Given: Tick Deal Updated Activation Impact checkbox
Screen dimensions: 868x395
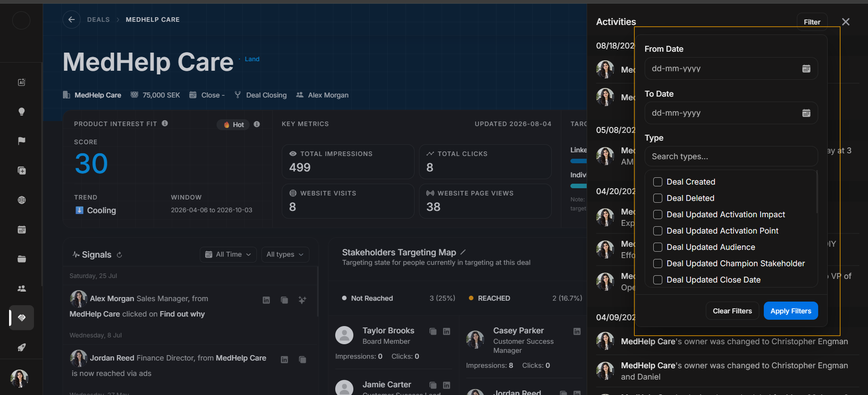Looking at the screenshot, I should click(658, 215).
